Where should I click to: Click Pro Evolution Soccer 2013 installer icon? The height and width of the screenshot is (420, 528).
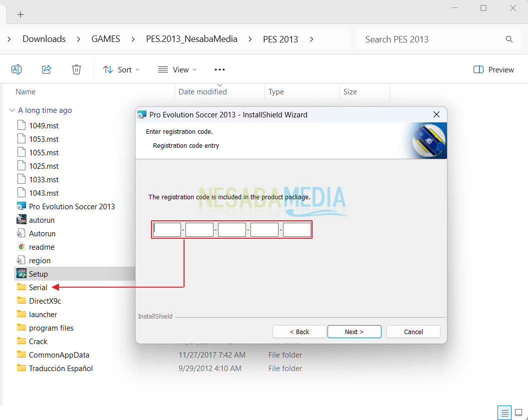pyautogui.click(x=21, y=206)
